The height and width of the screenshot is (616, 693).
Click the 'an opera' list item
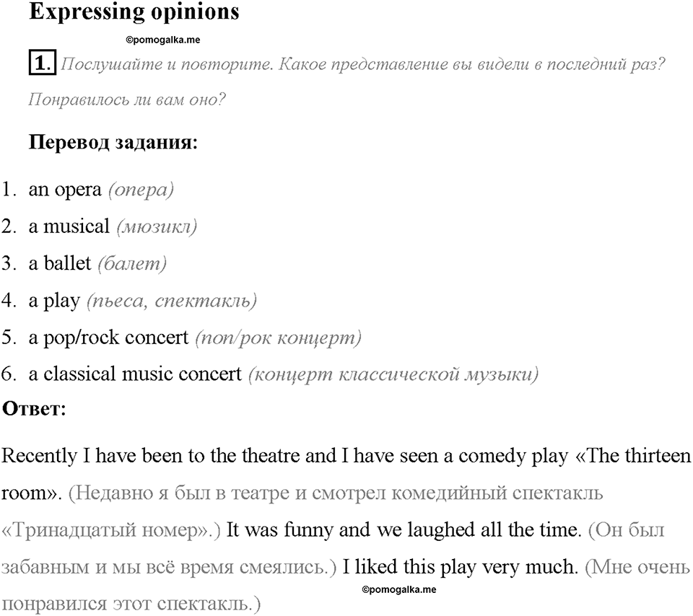click(65, 190)
